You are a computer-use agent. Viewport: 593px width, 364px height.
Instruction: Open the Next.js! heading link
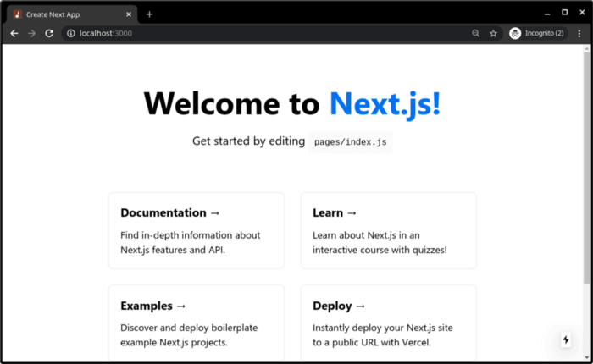385,103
